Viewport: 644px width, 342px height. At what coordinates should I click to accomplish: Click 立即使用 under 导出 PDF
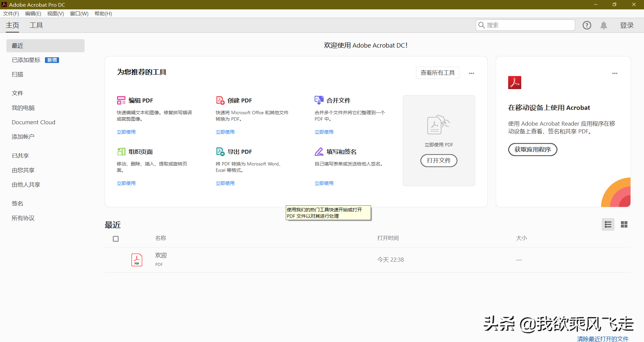coord(225,183)
